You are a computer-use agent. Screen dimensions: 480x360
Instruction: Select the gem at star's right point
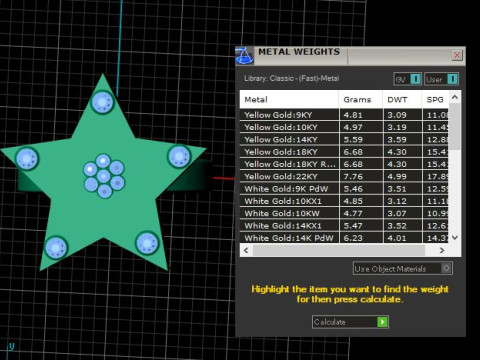179,156
